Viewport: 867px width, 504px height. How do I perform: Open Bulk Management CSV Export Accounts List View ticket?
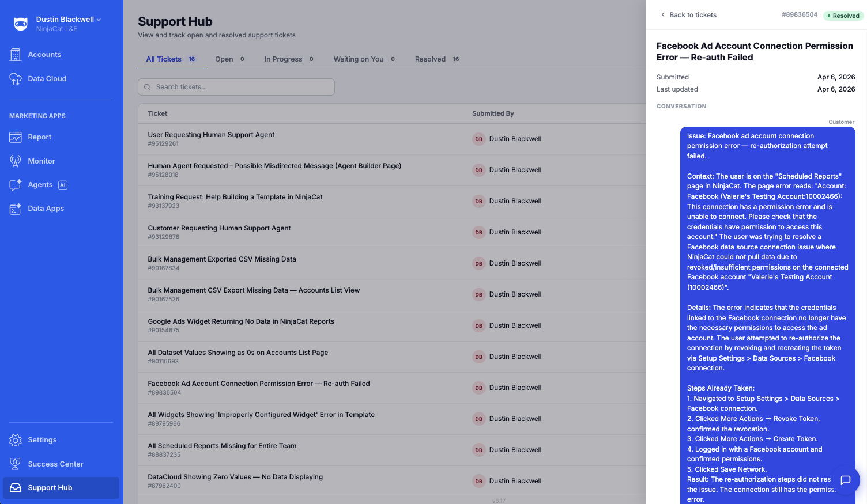tap(254, 290)
